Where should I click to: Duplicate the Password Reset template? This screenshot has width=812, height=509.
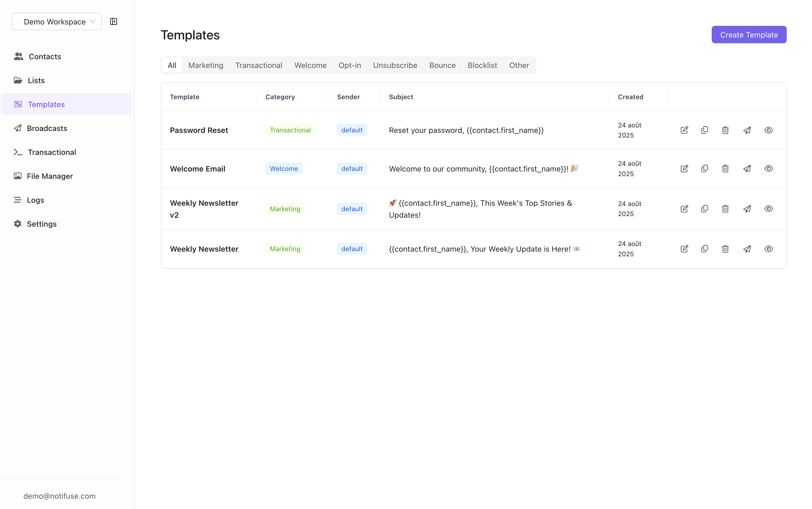click(x=705, y=130)
